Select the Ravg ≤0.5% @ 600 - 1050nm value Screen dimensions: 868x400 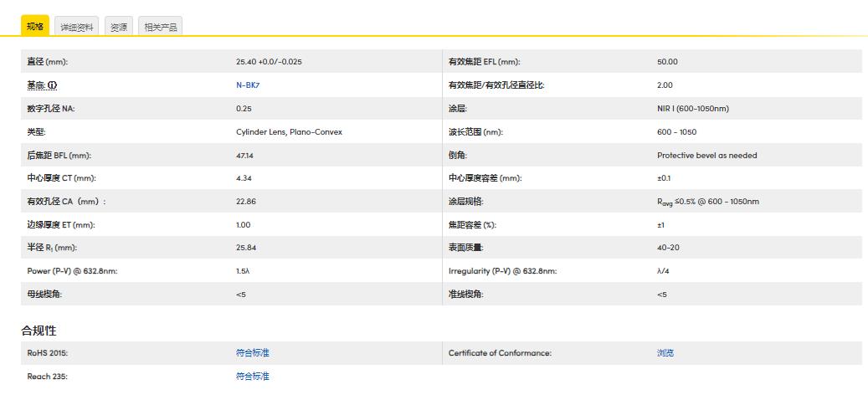click(708, 202)
